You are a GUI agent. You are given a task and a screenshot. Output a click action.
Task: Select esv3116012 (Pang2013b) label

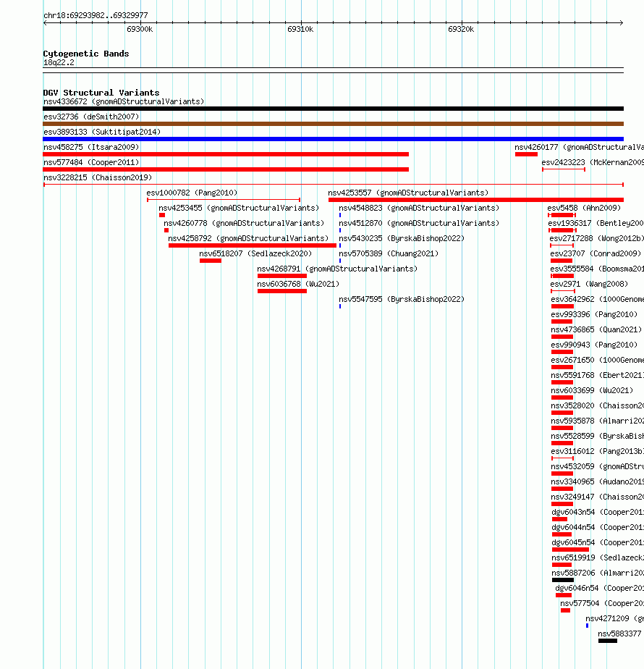(597, 451)
